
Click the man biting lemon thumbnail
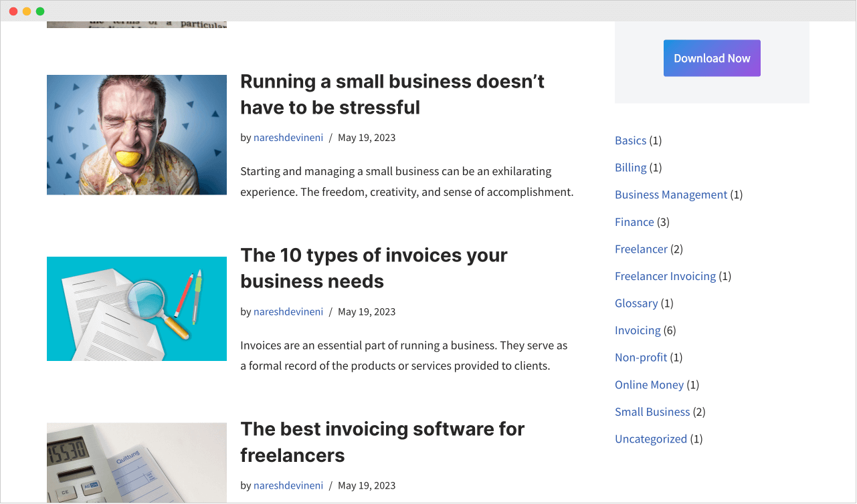point(136,134)
